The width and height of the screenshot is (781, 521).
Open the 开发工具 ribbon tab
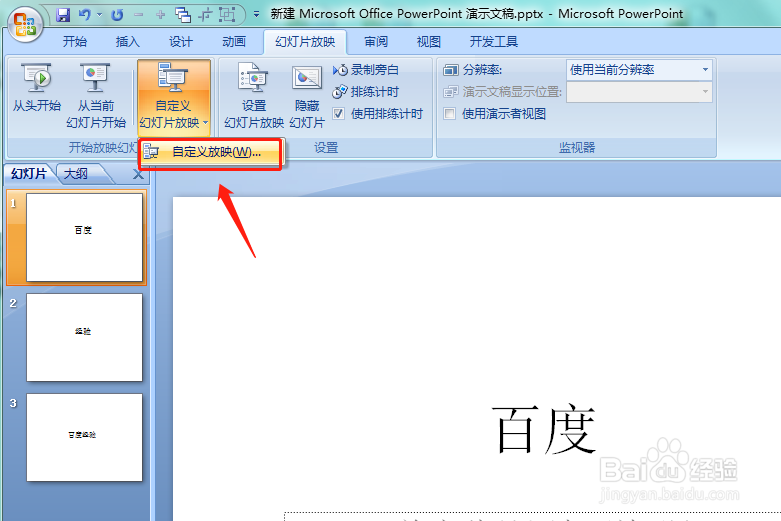click(x=494, y=42)
